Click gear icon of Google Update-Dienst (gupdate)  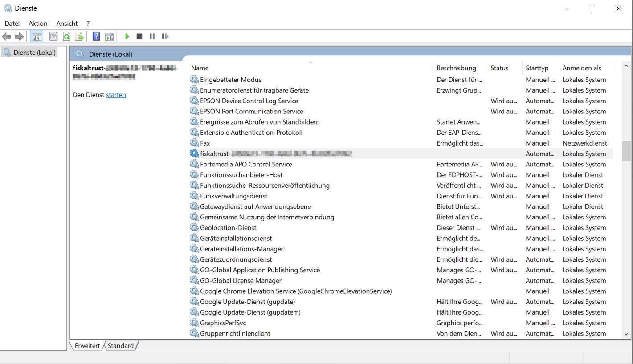[194, 302]
